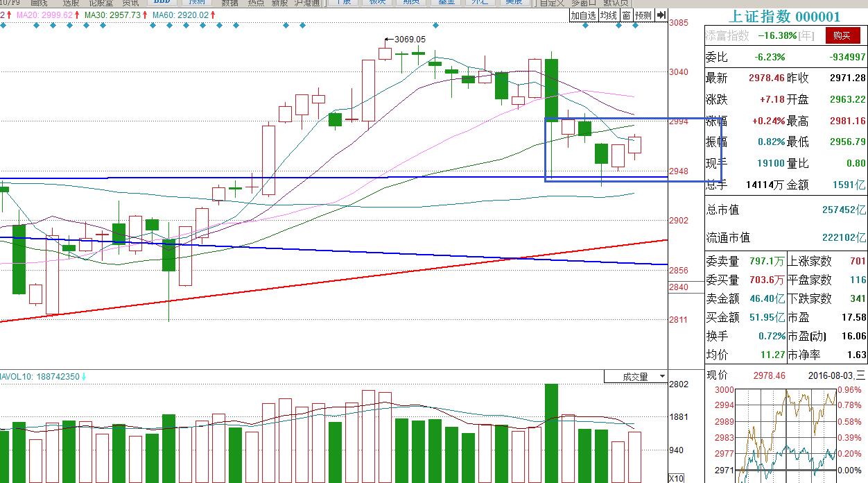Click the rightmost diamond marker above chart
Image resolution: width=868 pixels, height=483 pixels.
click(x=635, y=26)
